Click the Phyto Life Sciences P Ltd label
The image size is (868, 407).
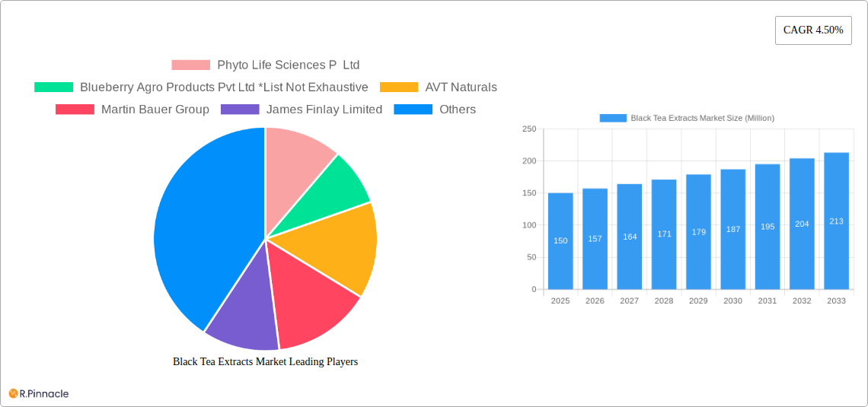288,65
